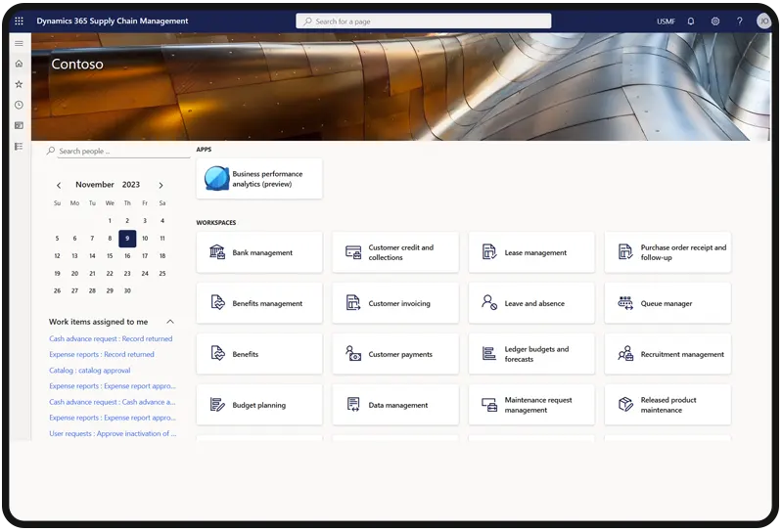Go to next month in calendar
The height and width of the screenshot is (532, 783).
pyautogui.click(x=161, y=185)
